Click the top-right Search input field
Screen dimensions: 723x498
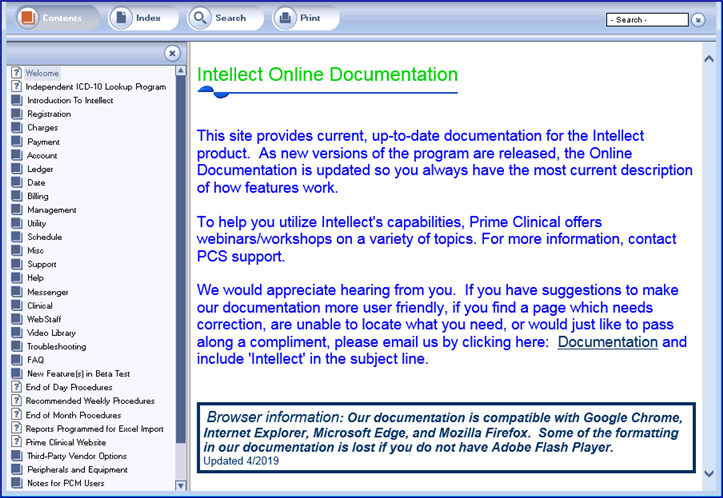tap(647, 20)
